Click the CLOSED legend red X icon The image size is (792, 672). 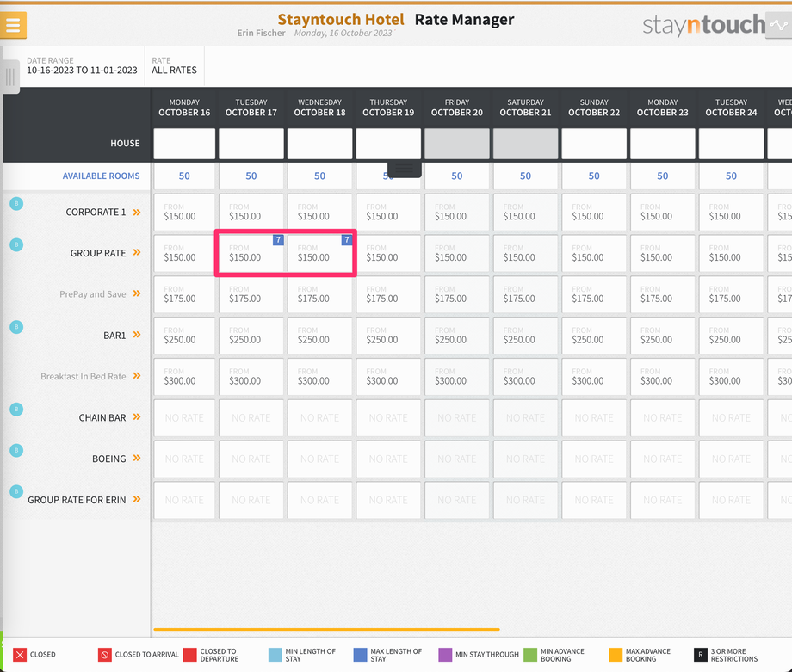(20, 655)
